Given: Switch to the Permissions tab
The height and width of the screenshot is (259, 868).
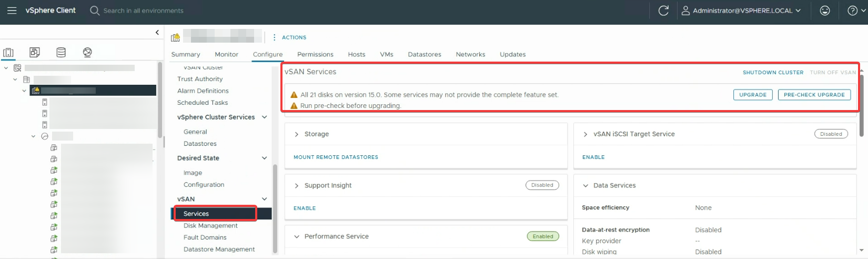Looking at the screenshot, I should (315, 54).
